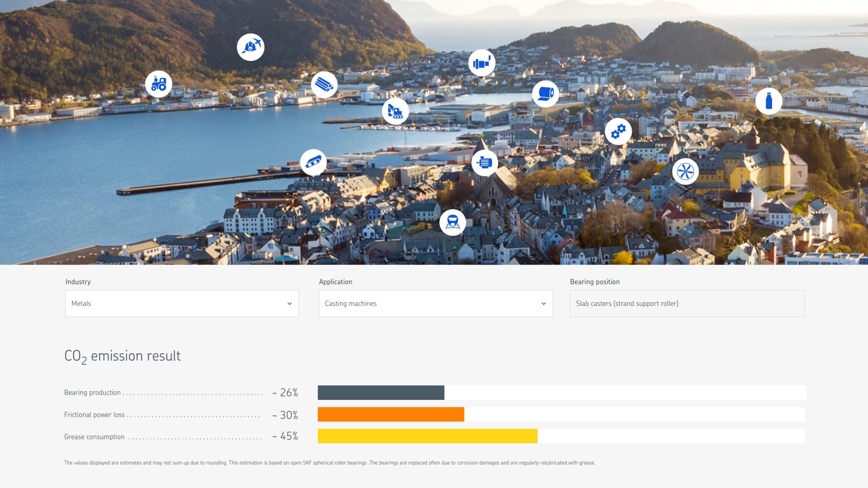Image resolution: width=868 pixels, height=488 pixels.
Task: Click the CO2 emission result heading
Action: [122, 356]
